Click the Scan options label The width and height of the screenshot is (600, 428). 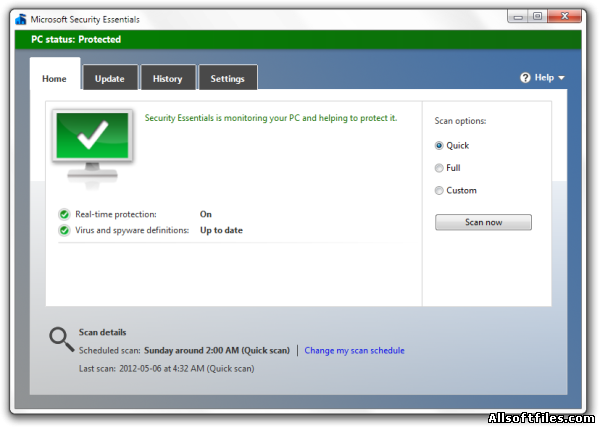pyautogui.click(x=460, y=121)
